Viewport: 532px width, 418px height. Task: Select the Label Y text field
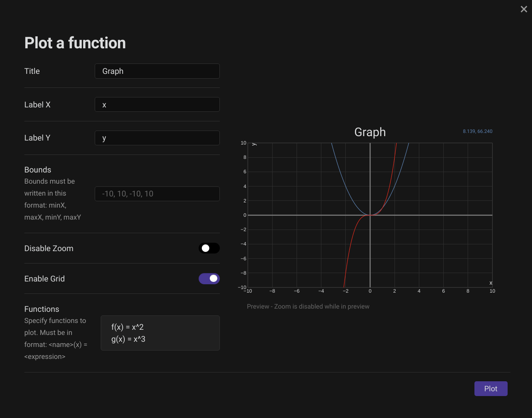(157, 137)
